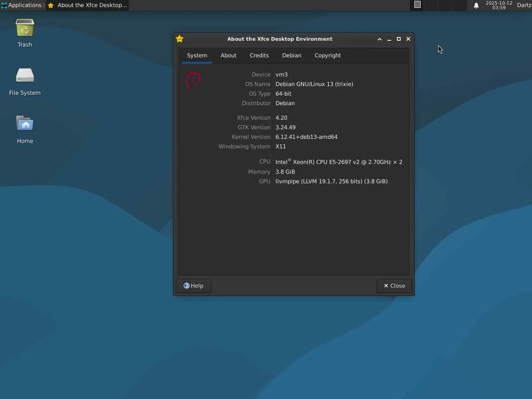Click the 'OS Name' label
Image resolution: width=532 pixels, height=399 pixels.
pos(258,84)
